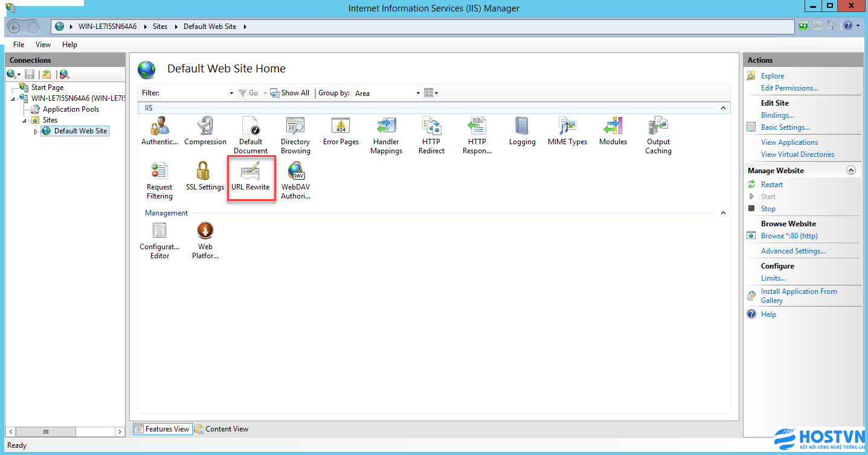Open Request Filtering feature

(159, 181)
